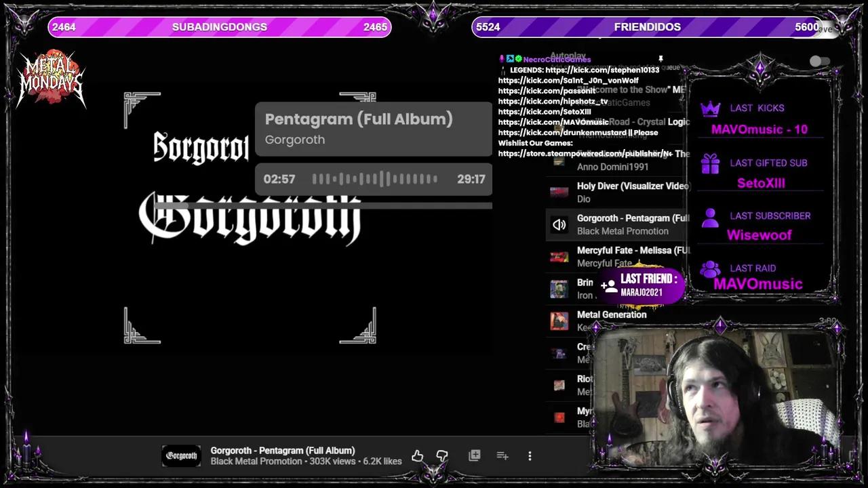Click the Gorgoroth - Pentagram title in player bar
This screenshot has width=868, height=488.
pos(283,451)
